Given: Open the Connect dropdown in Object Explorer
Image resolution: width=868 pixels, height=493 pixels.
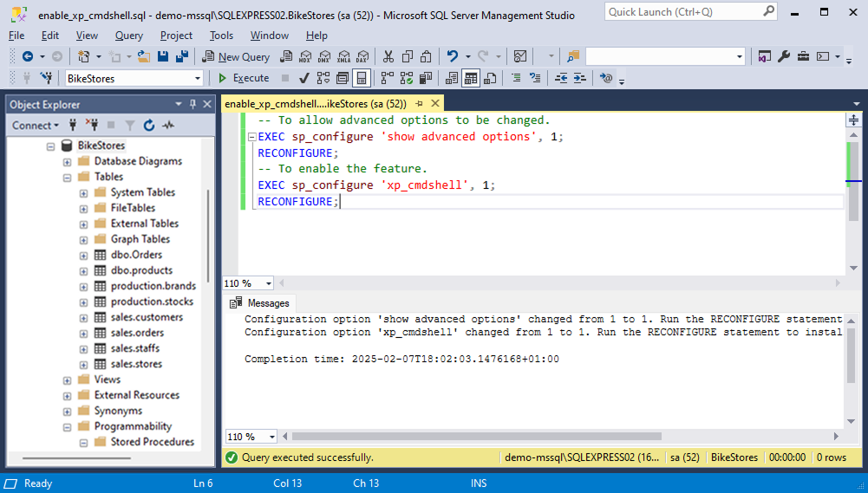Looking at the screenshot, I should (x=35, y=126).
